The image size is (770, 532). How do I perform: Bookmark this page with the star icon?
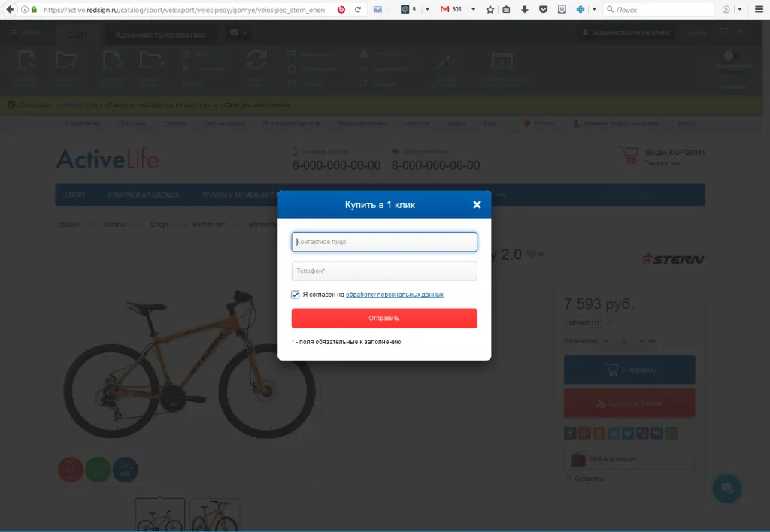[490, 9]
